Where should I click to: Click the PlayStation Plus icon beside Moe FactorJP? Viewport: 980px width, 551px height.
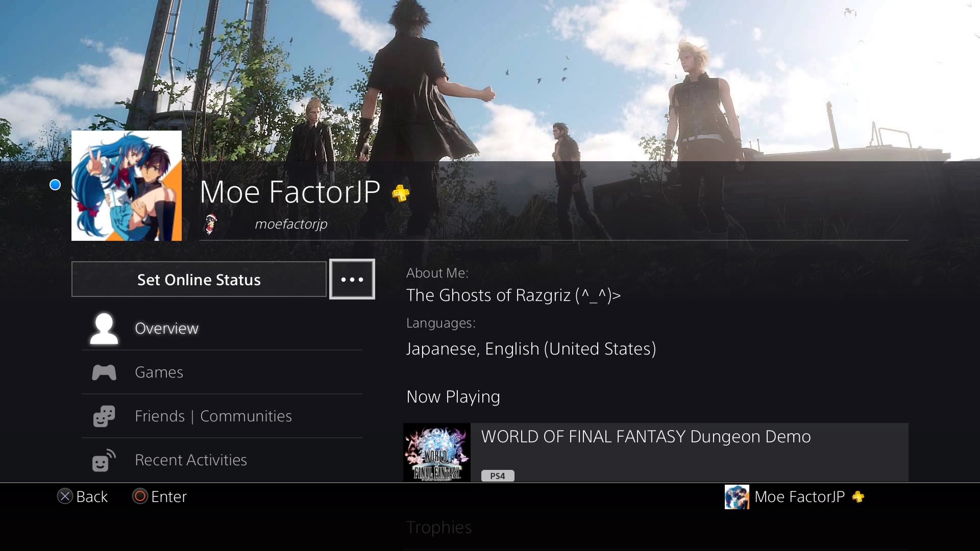[x=401, y=193]
